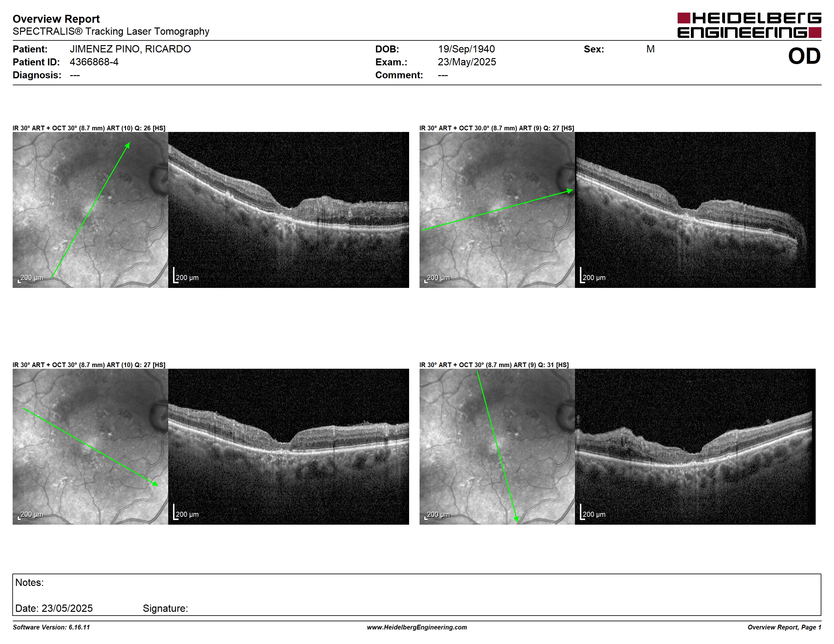
Task: Click the bottom-right IR fundus thumbnail
Action: (497, 446)
